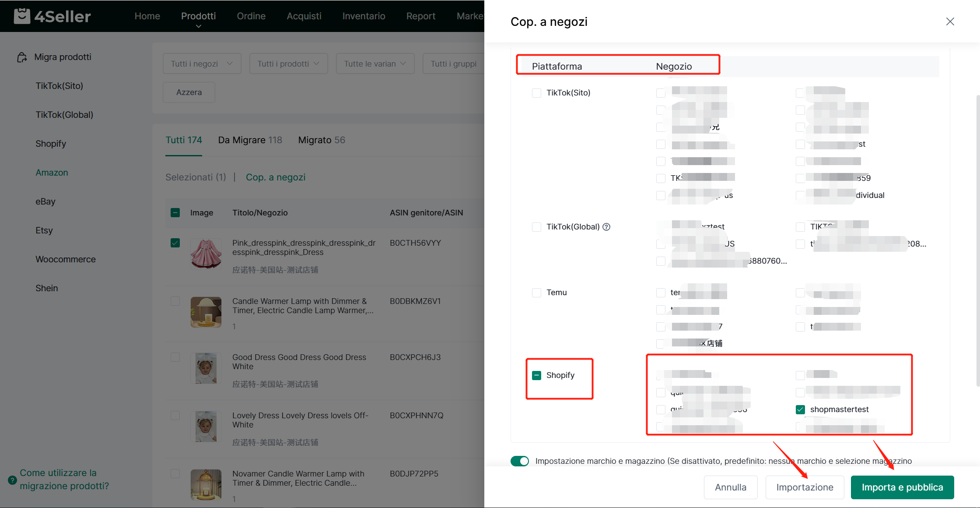Check the TikTok(Global) platform checkbox
The height and width of the screenshot is (508, 980).
(536, 227)
